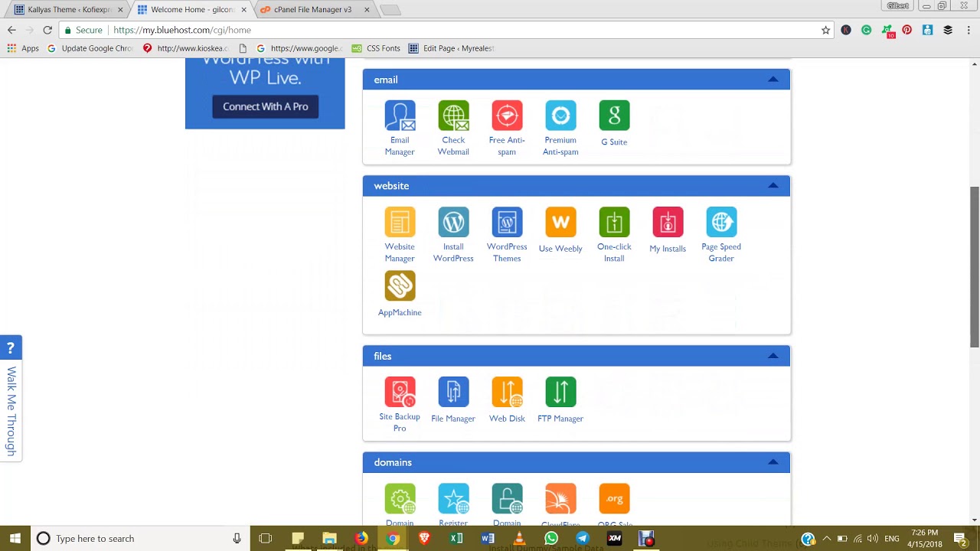Select the FTP Manager icon
Viewport: 980px width, 551px height.
pyautogui.click(x=560, y=392)
